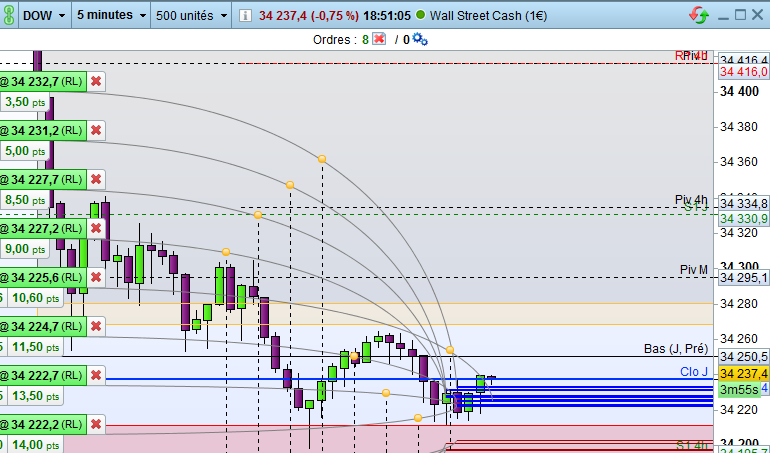The width and height of the screenshot is (770, 453).
Task: Cancel the order at 34 225,6
Action: coord(96,278)
